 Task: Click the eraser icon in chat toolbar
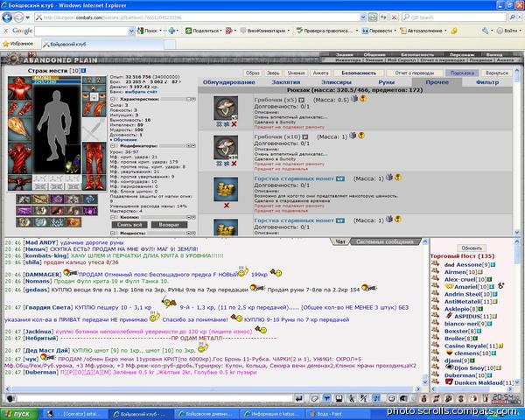(x=314, y=399)
